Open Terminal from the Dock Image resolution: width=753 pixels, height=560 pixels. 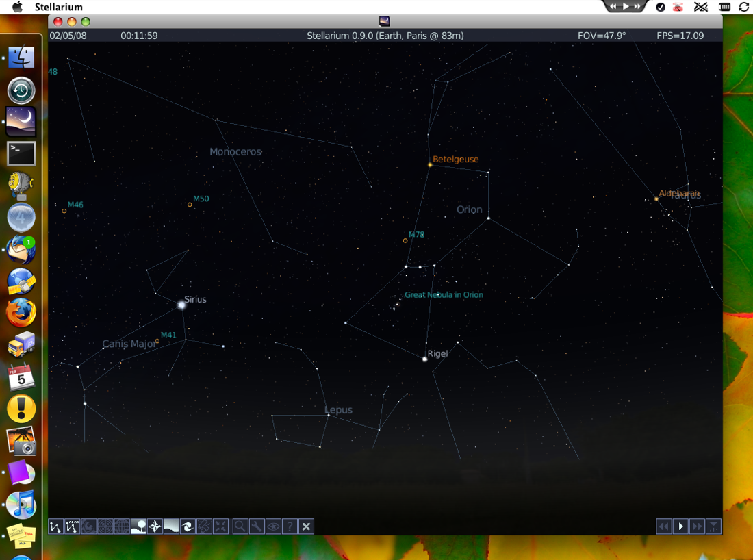tap(21, 153)
